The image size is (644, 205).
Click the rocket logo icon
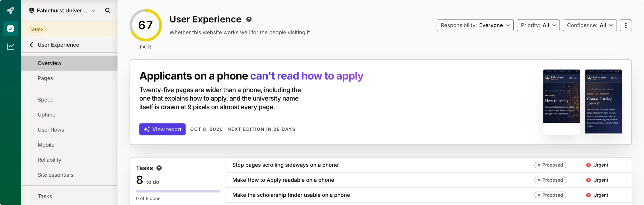pos(10,10)
